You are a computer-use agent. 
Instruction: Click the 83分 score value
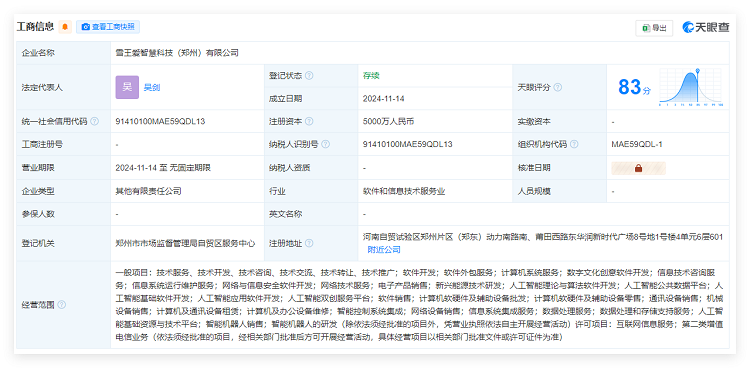click(x=634, y=87)
